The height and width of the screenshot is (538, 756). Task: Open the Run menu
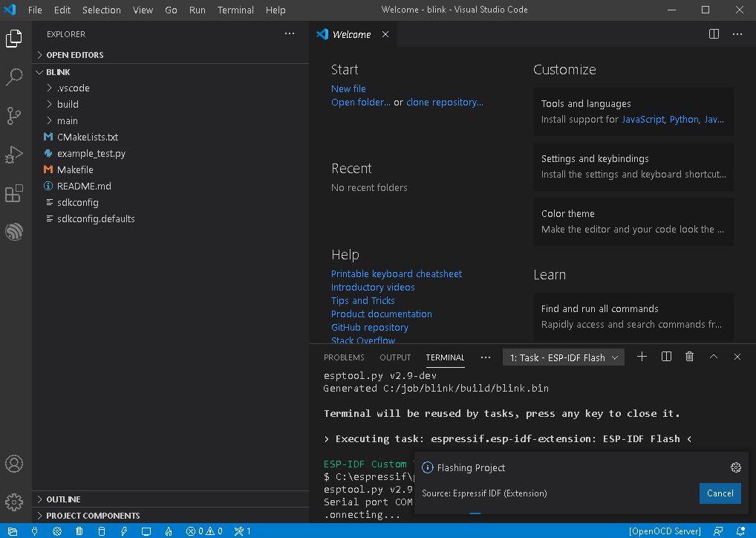(198, 10)
